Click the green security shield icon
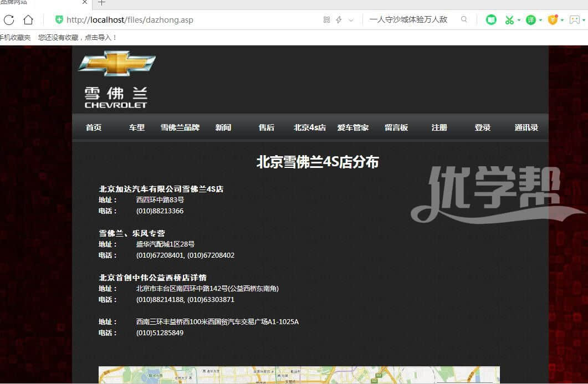The height and width of the screenshot is (384, 588). pos(59,20)
